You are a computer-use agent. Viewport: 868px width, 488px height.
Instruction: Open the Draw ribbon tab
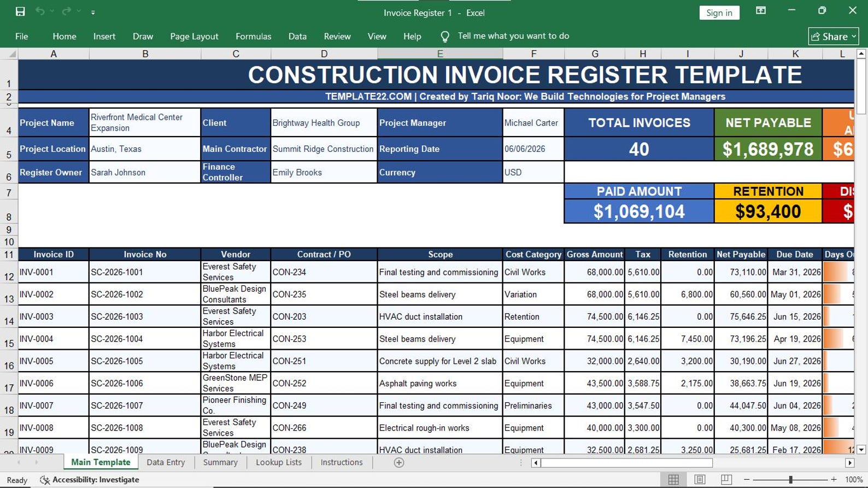(x=143, y=36)
